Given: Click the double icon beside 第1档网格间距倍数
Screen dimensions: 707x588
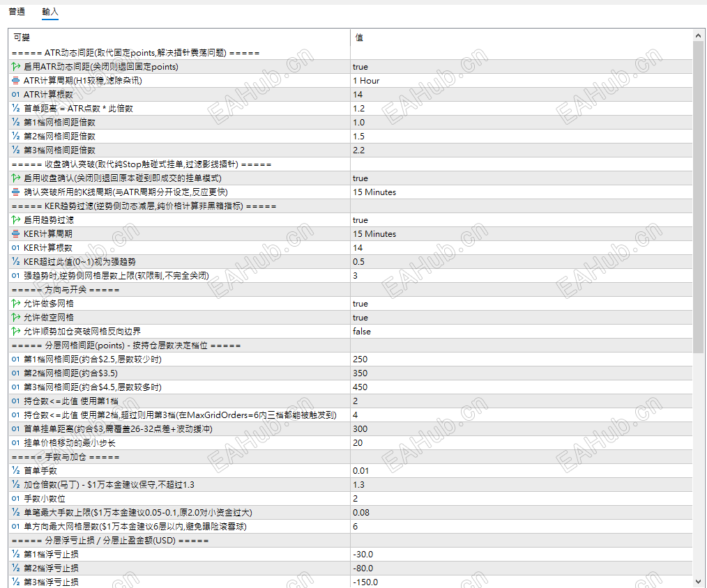Looking at the screenshot, I should coord(16,123).
